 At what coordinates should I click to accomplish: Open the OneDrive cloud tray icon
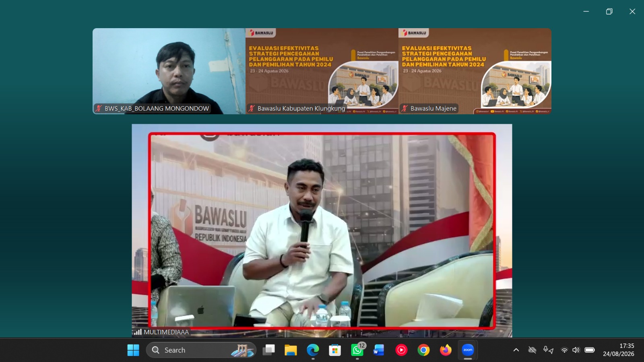click(x=532, y=350)
